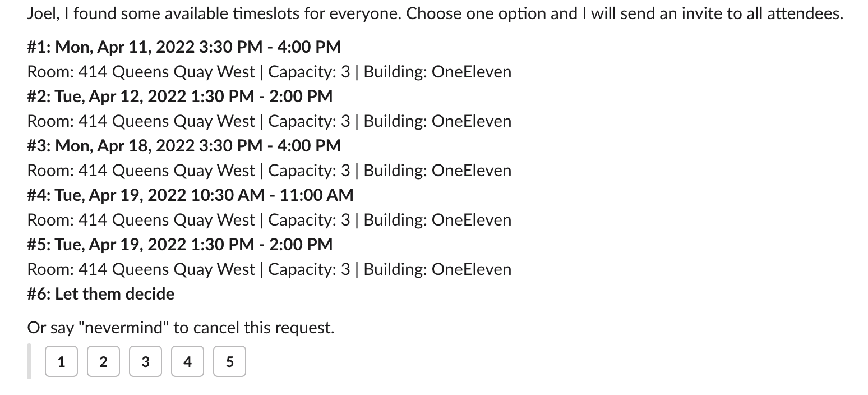
Task: Select the #4 Tue, Apr 19 10:30 AM heading
Action: [190, 195]
